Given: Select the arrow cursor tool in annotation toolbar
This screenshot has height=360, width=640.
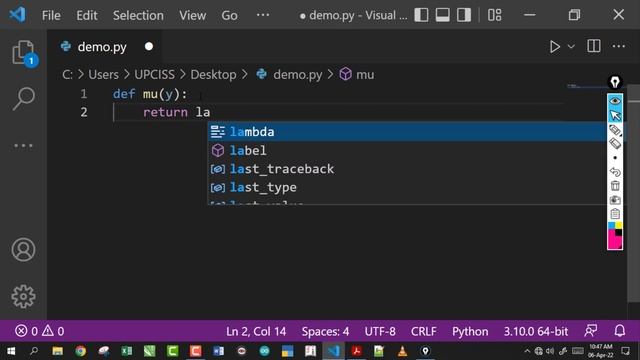Looking at the screenshot, I should pyautogui.click(x=615, y=116).
